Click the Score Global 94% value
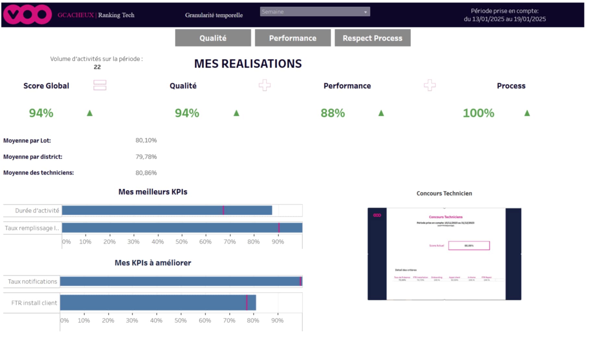The image size is (606, 364). pyautogui.click(x=41, y=113)
